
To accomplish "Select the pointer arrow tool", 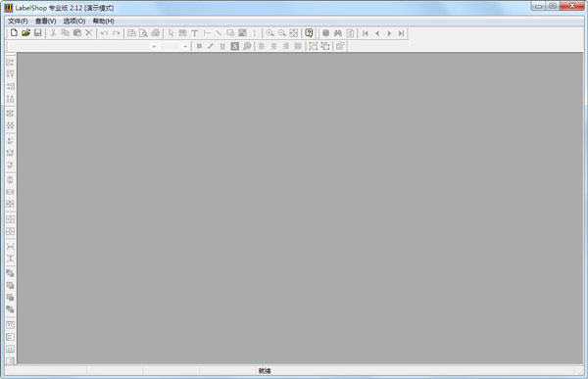I will pyautogui.click(x=171, y=33).
